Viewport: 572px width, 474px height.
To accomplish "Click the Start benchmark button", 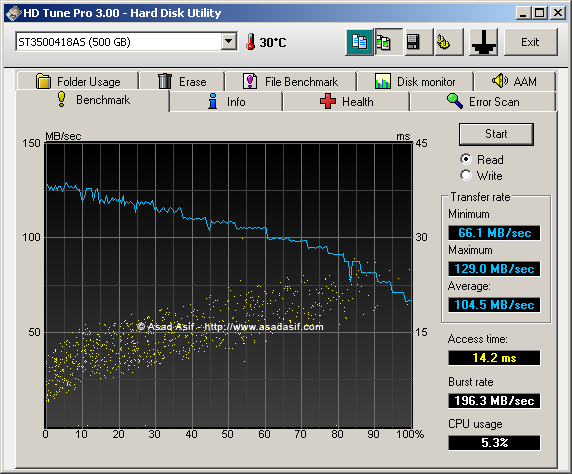I will tap(496, 134).
